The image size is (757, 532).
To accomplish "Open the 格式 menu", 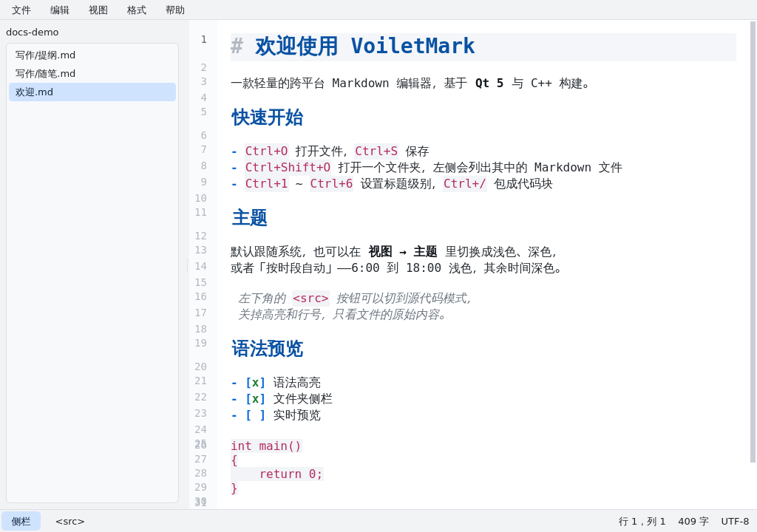I will 137,10.
